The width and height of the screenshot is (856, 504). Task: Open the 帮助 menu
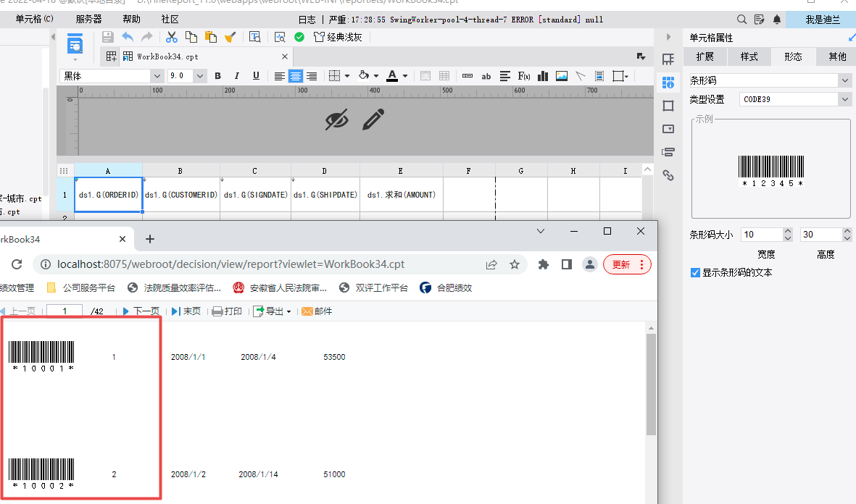point(131,19)
